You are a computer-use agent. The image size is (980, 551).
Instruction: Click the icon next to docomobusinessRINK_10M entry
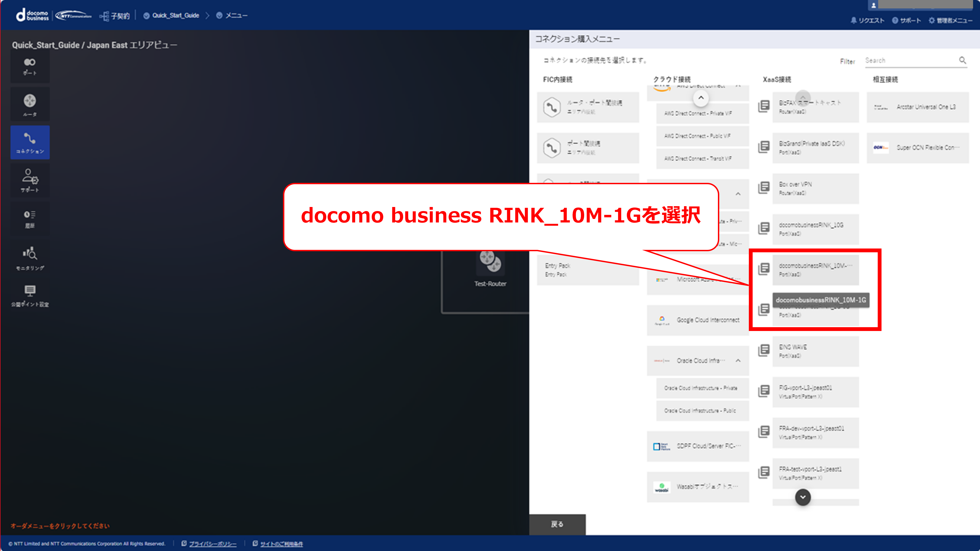[x=763, y=269]
